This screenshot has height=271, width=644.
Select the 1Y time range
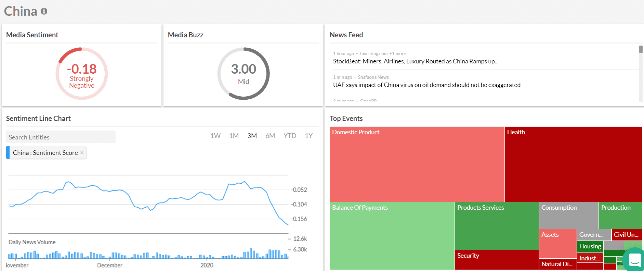(x=308, y=136)
